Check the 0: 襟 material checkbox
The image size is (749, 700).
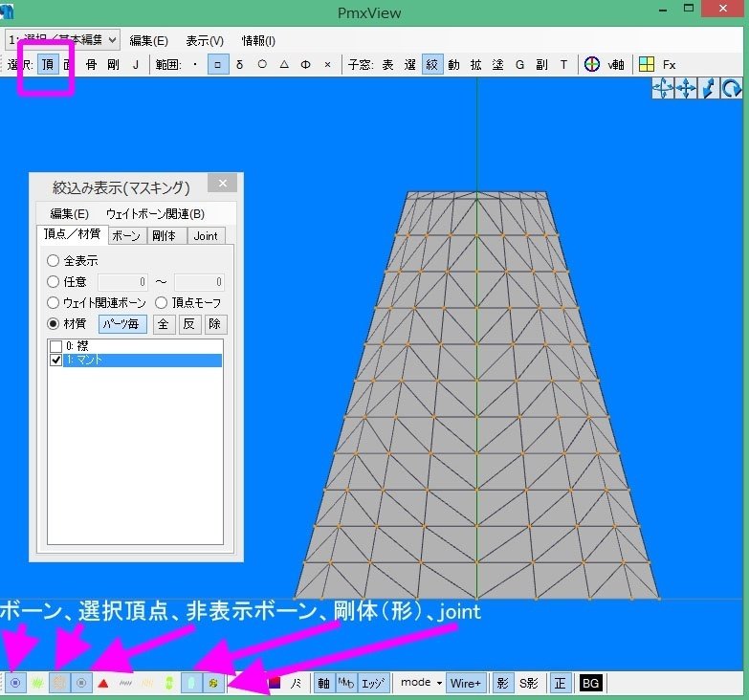click(55, 346)
